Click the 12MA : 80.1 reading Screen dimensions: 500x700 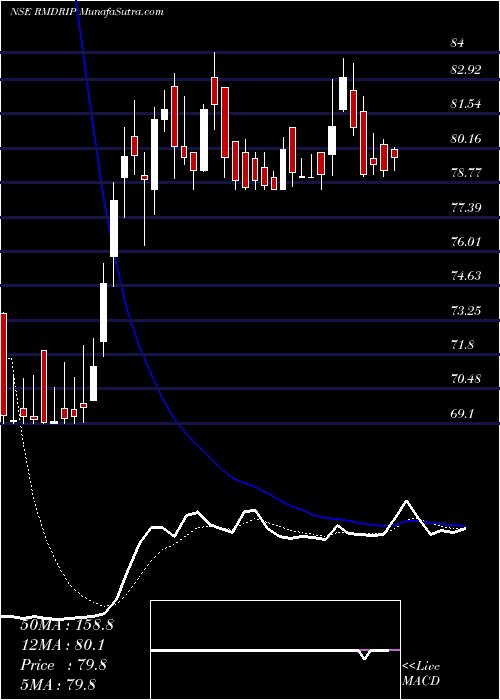(x=63, y=645)
